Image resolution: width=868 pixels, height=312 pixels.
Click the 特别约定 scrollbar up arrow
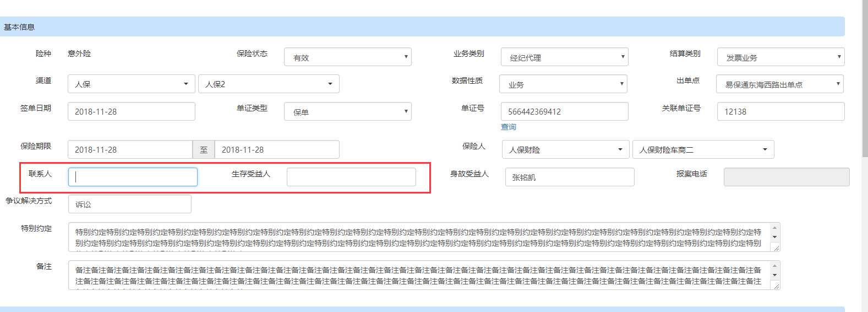click(x=775, y=228)
